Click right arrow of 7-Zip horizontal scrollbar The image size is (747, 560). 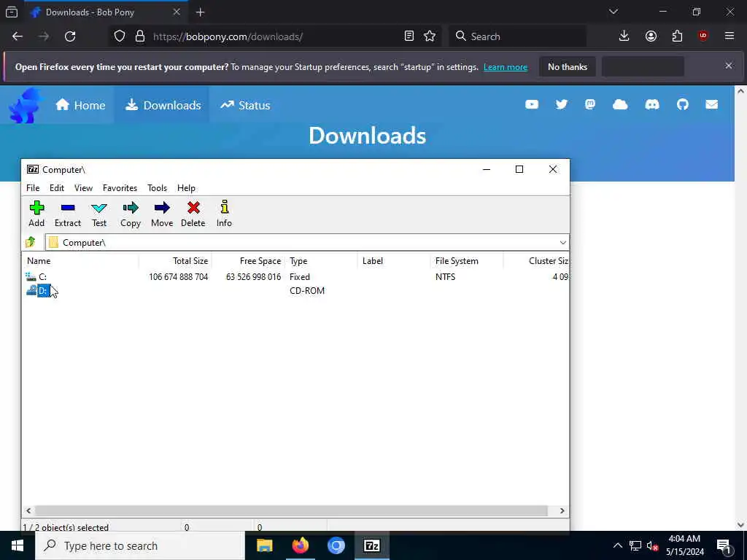pyautogui.click(x=562, y=510)
